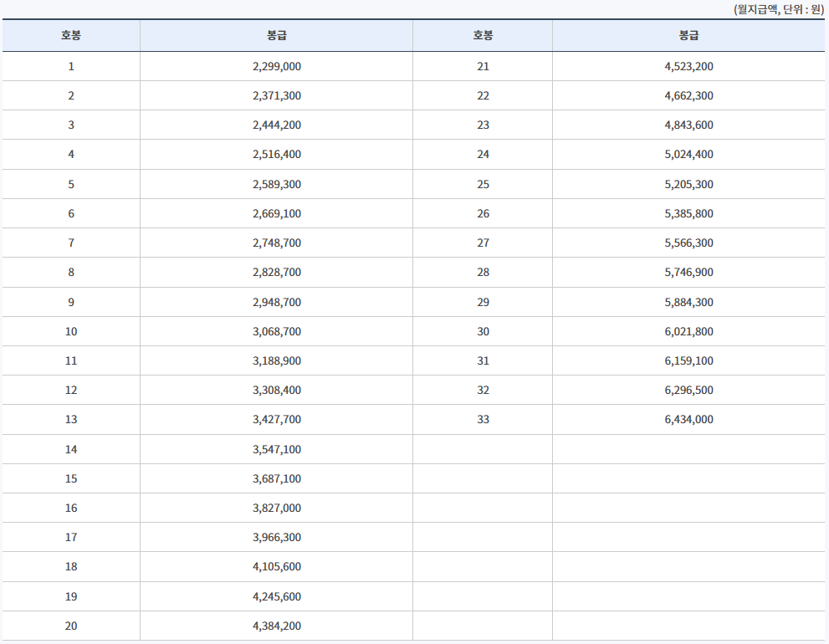Click the first 봉급 column header
Image resolution: width=829 pixels, height=644 pixels.
coord(276,35)
